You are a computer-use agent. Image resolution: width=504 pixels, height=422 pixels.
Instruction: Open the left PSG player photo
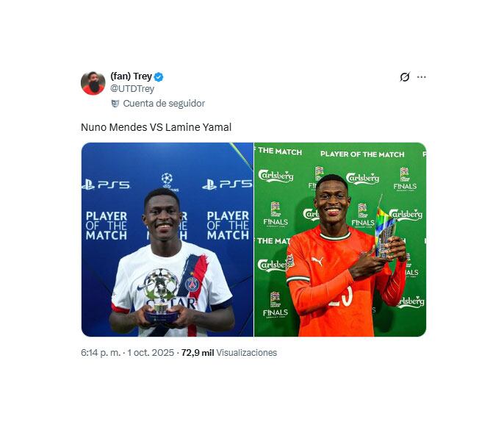point(168,240)
